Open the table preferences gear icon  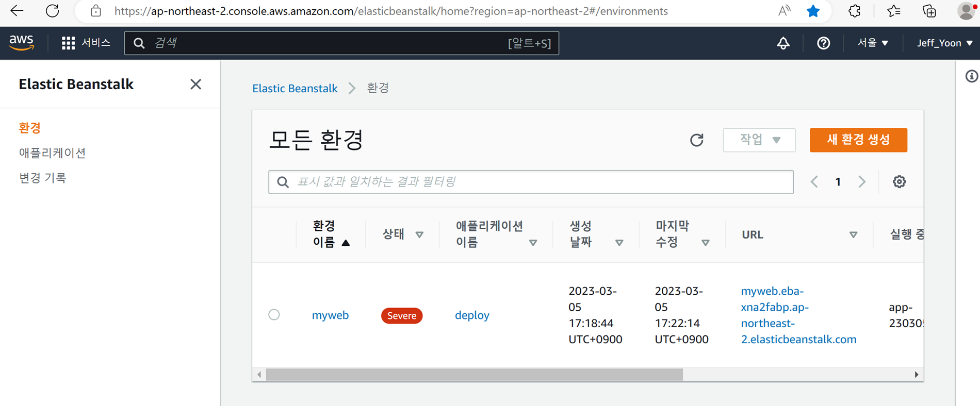tap(899, 182)
